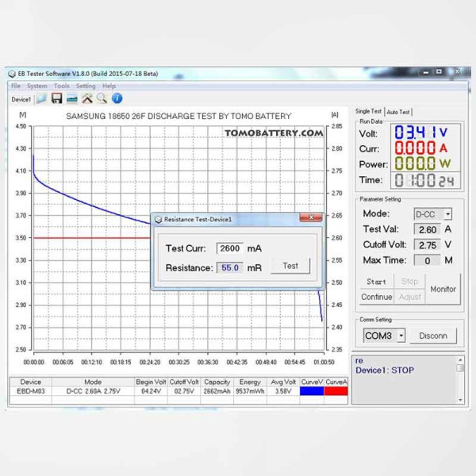Switch to the Auto Test tab
Image resolution: width=476 pixels, height=476 pixels.
point(399,112)
